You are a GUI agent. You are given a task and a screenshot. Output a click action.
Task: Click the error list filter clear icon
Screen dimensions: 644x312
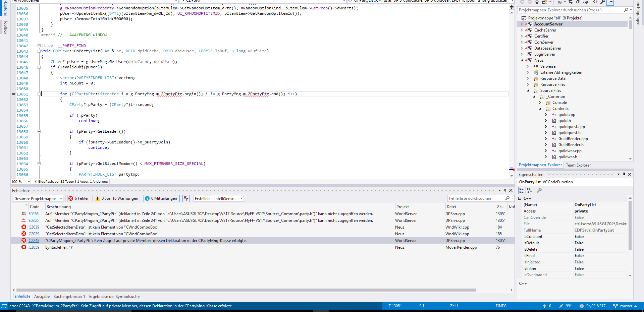(x=186, y=198)
